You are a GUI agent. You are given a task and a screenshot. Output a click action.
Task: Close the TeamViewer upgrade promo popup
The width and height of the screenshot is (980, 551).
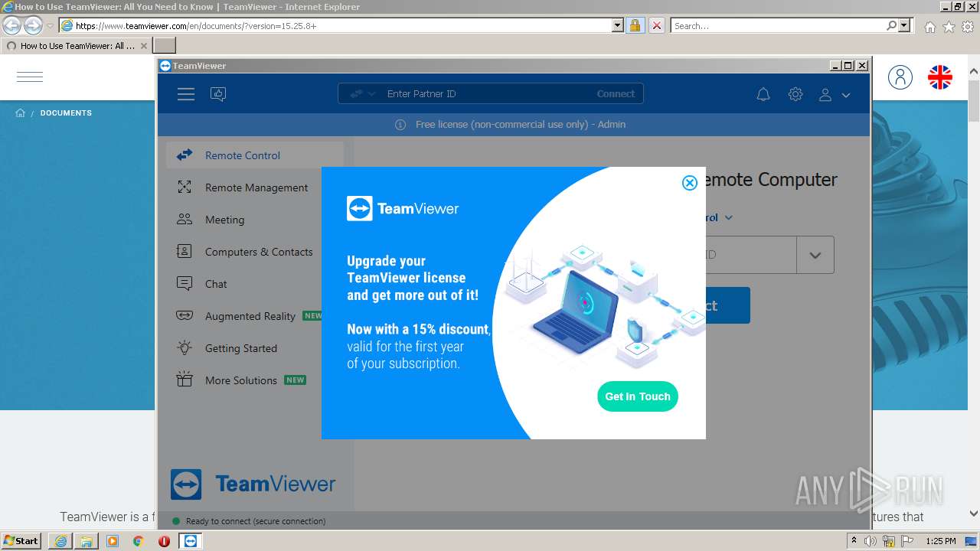[690, 183]
